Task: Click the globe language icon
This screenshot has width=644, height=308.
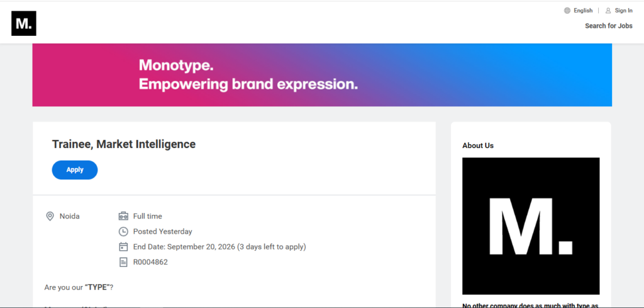Action: tap(567, 11)
